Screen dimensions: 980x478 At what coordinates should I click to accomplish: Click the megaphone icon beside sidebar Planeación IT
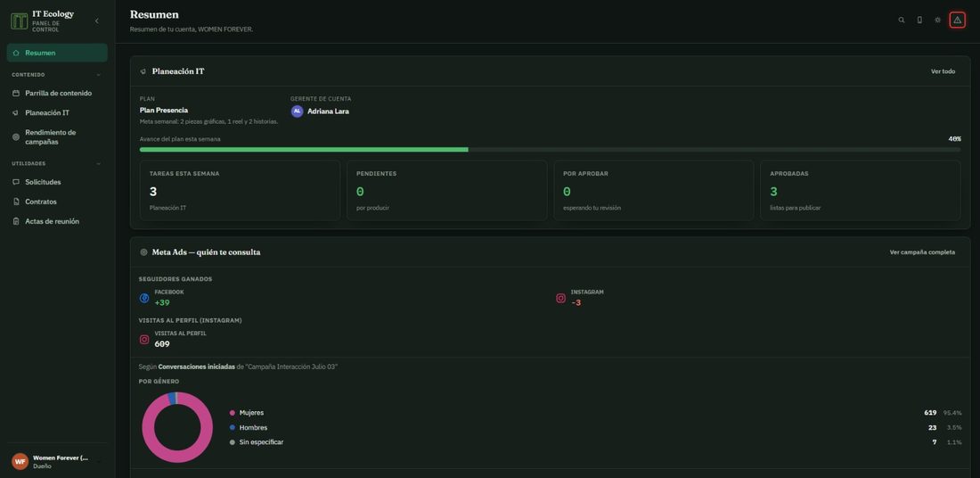tap(16, 113)
